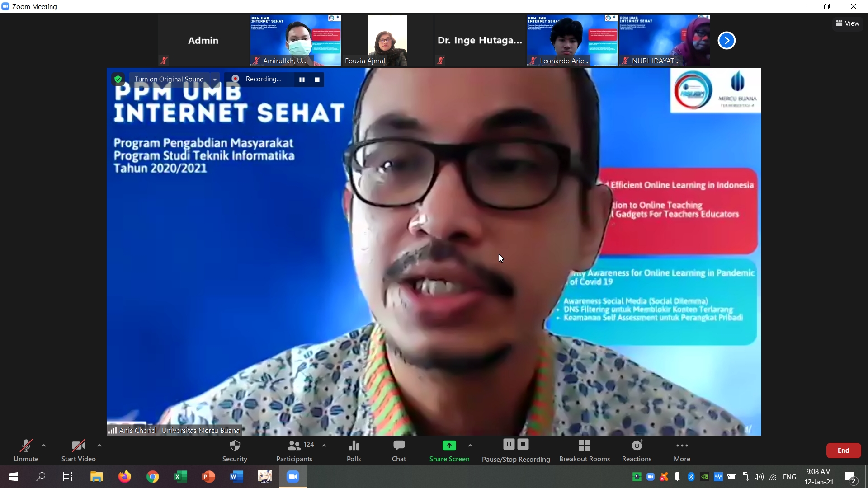
Task: Turn on Original Sound
Action: click(169, 79)
